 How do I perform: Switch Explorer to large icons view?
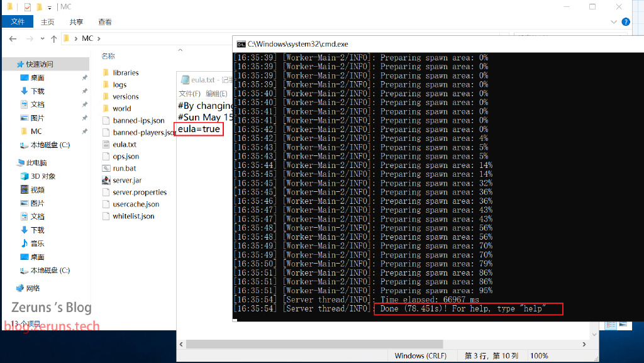click(x=623, y=325)
